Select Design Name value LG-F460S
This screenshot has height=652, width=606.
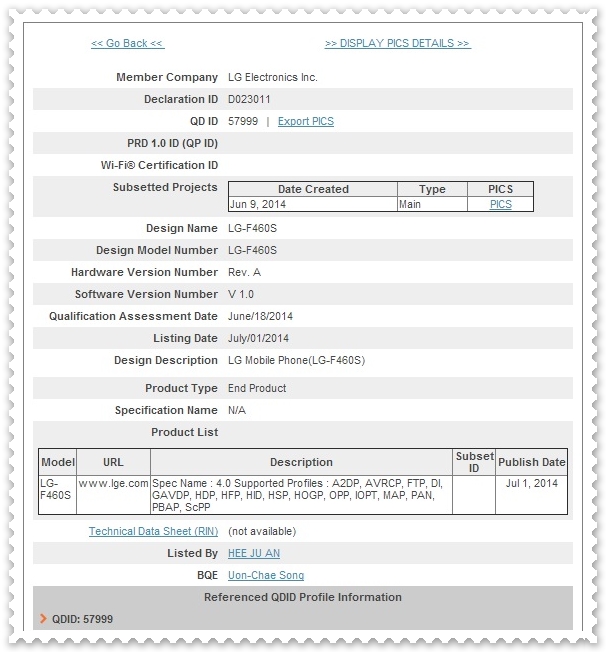tap(252, 228)
